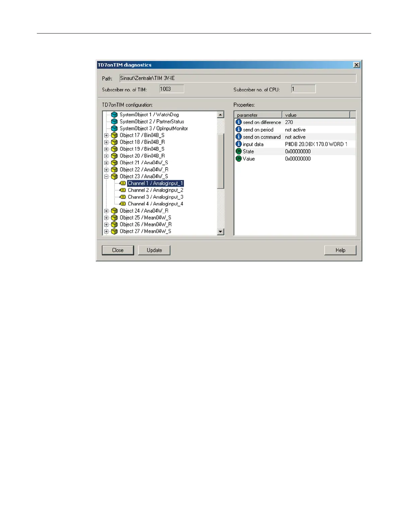Select Channel 2 / AnalogInput_2 tree item
The width and height of the screenshot is (399, 532).
pyautogui.click(x=155, y=190)
